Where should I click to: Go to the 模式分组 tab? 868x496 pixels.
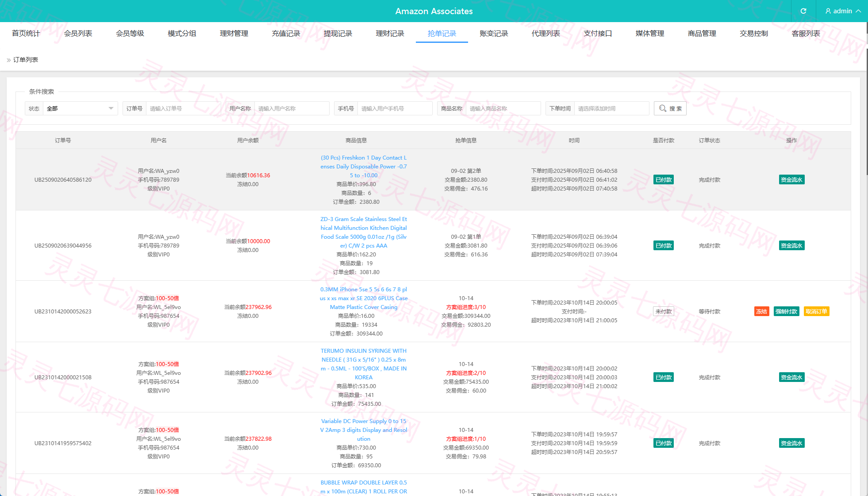click(182, 34)
